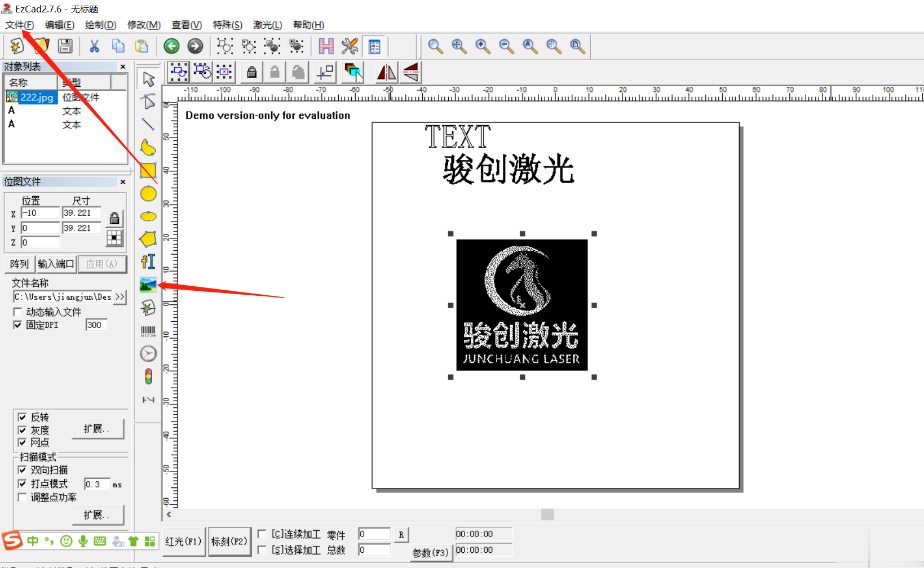Click the R reset count button

(x=401, y=535)
